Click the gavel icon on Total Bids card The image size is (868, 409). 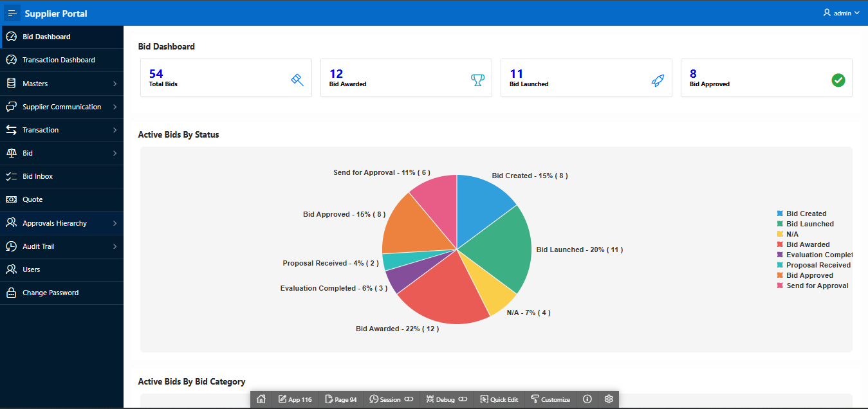297,80
